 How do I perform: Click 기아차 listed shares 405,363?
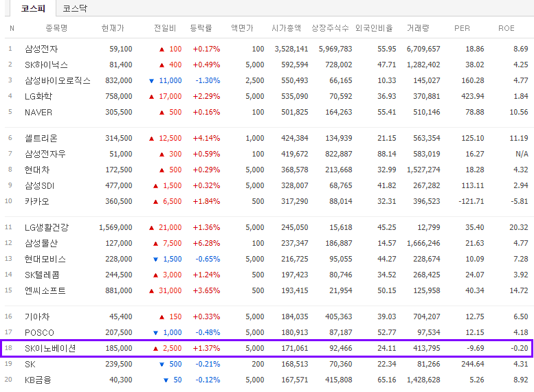pos(339,316)
